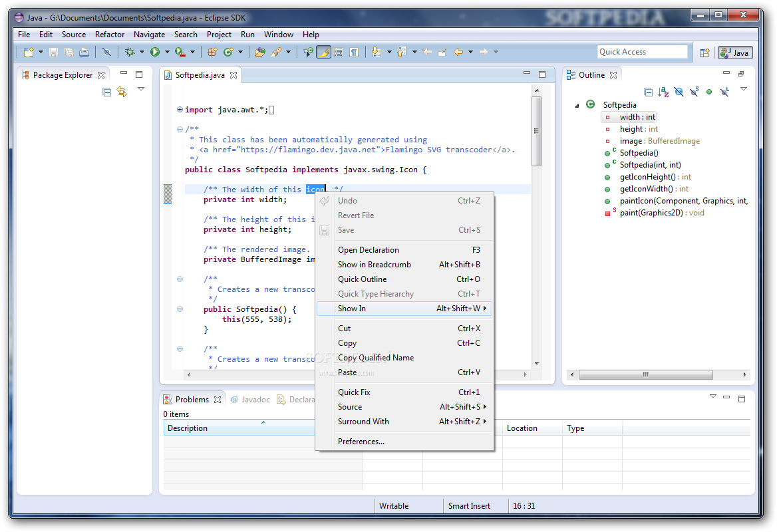Toggle Block Selection Mode
Screen dimensions: 777x532
click(x=339, y=52)
